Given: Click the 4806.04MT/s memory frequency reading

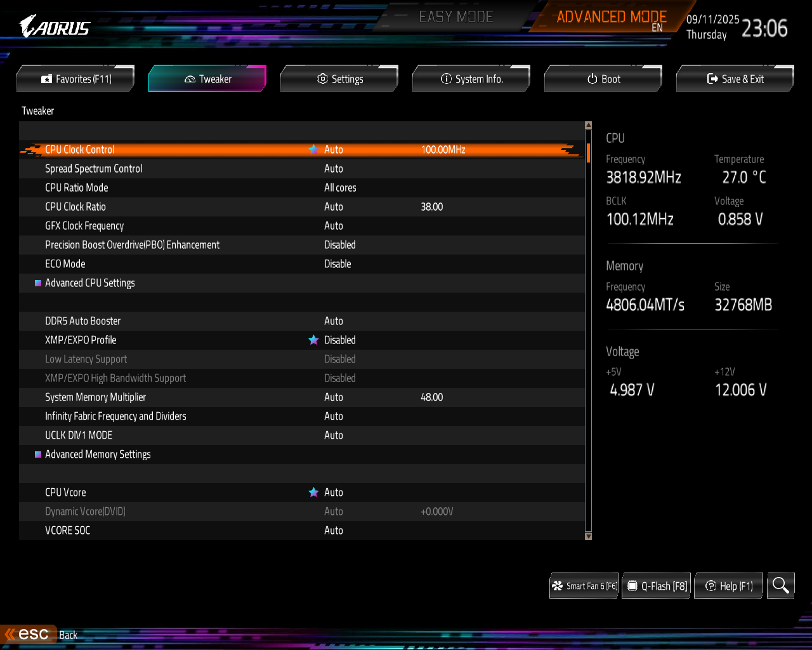Looking at the screenshot, I should pos(645,305).
